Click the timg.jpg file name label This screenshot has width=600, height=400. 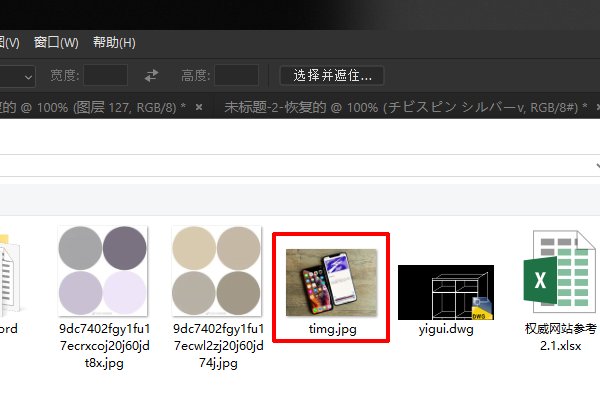(331, 328)
